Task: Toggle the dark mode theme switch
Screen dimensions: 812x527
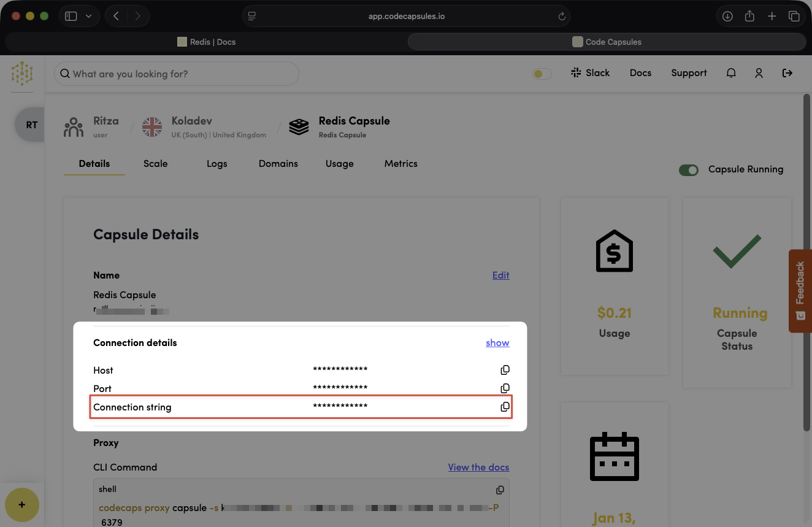Action: point(542,74)
